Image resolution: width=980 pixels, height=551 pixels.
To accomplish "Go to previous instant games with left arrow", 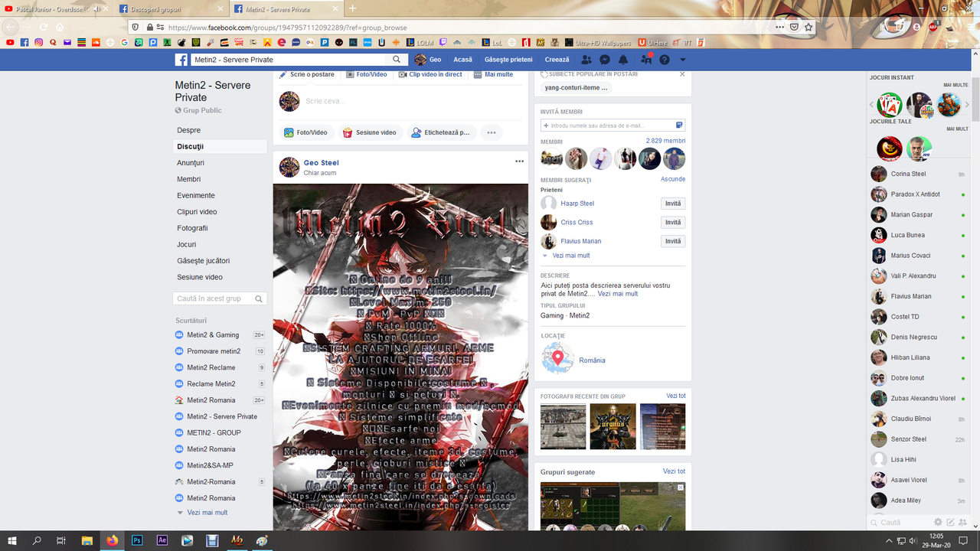I will pyautogui.click(x=871, y=105).
